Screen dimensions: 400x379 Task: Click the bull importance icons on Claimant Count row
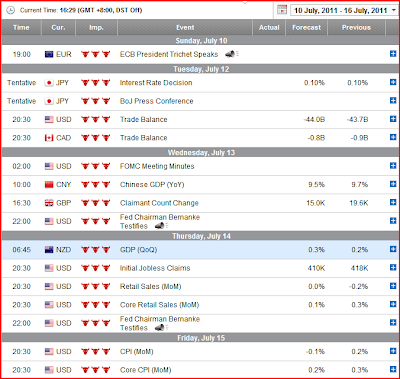(x=96, y=203)
